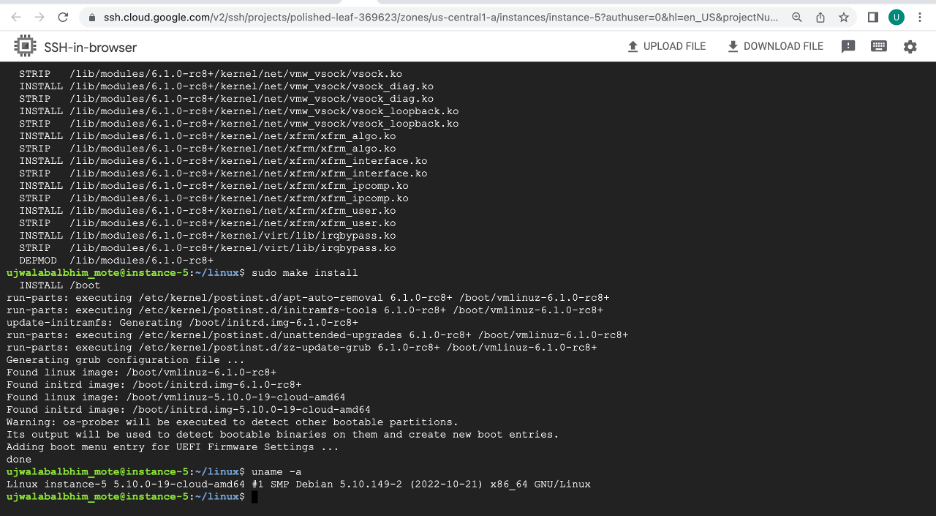Click the 'INSTALL ... xfrm_algo.ko' line

tap(207, 136)
